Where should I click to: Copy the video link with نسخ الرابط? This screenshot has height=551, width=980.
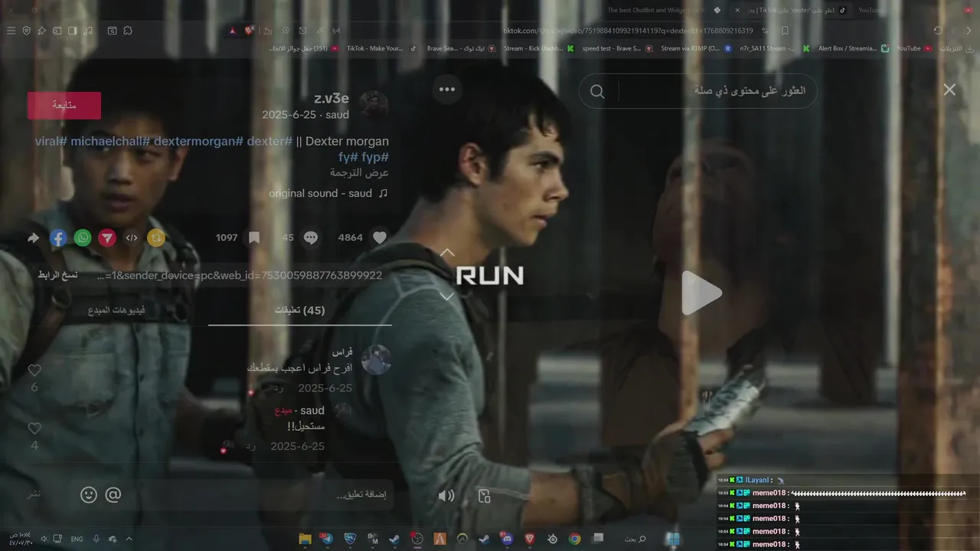coord(58,275)
